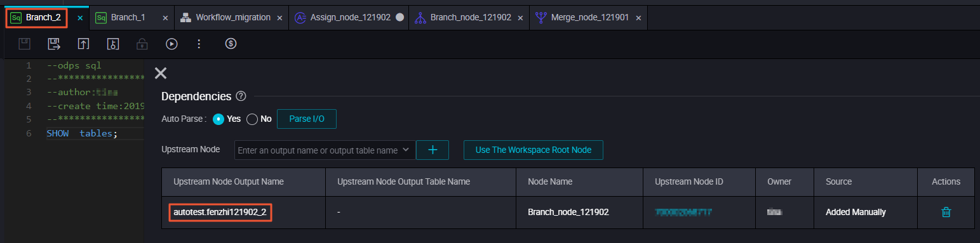Close the Branch_node_121902 tab
The width and height of the screenshot is (980, 243).
[x=520, y=18]
